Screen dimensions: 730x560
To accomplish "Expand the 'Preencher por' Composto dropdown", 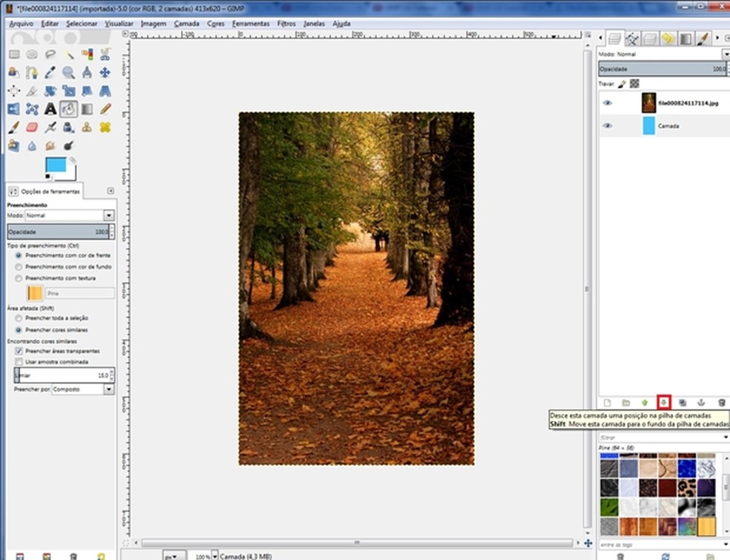I will click(x=109, y=389).
